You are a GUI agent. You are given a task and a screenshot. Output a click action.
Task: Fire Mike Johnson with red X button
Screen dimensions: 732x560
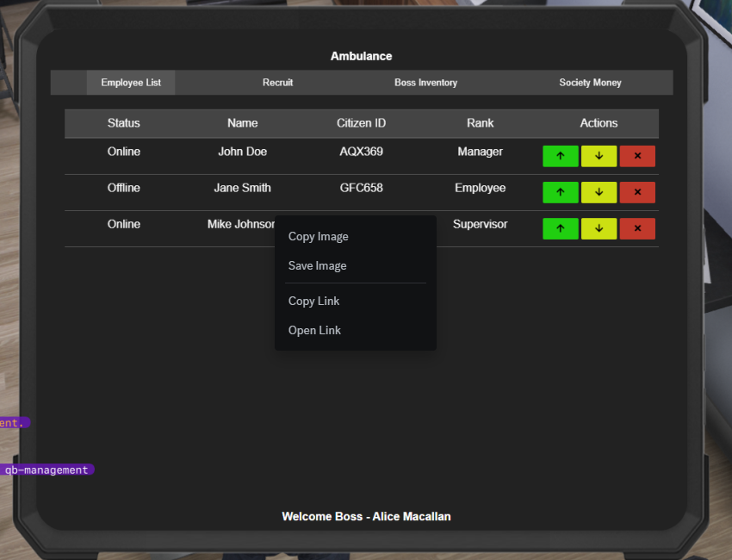coord(637,228)
